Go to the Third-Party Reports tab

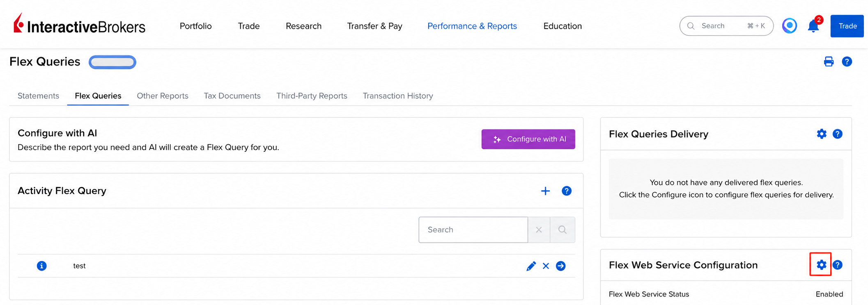point(312,96)
